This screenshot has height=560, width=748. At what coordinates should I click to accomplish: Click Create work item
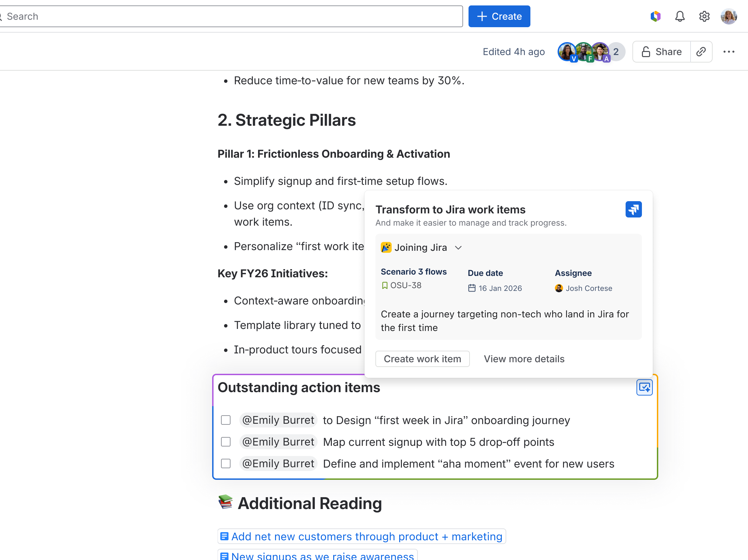pos(422,359)
